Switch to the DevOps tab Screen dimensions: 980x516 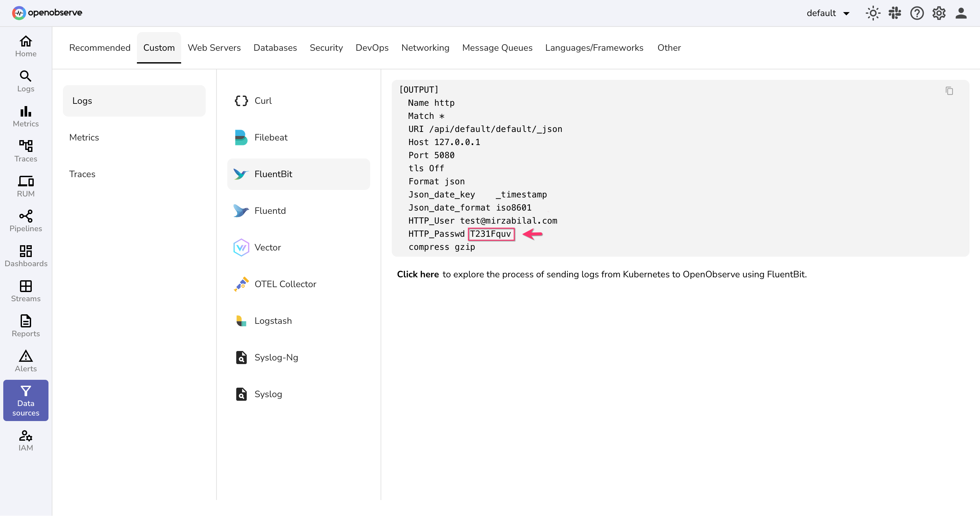point(372,47)
